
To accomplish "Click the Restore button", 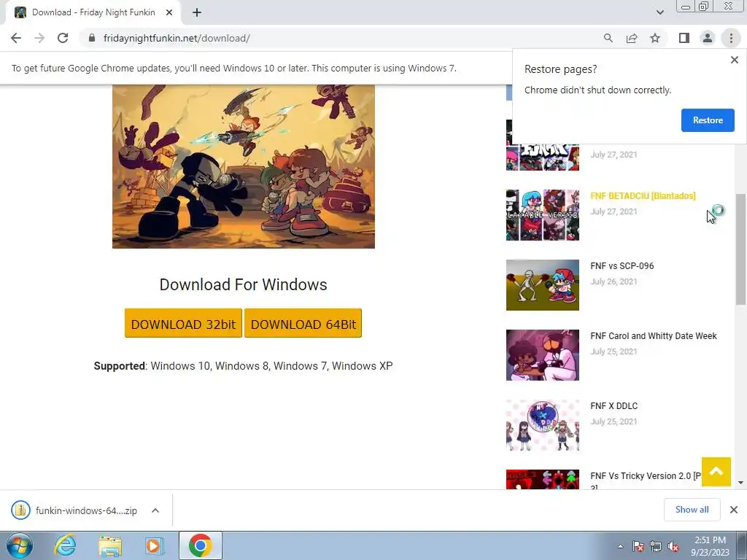I will pos(708,120).
